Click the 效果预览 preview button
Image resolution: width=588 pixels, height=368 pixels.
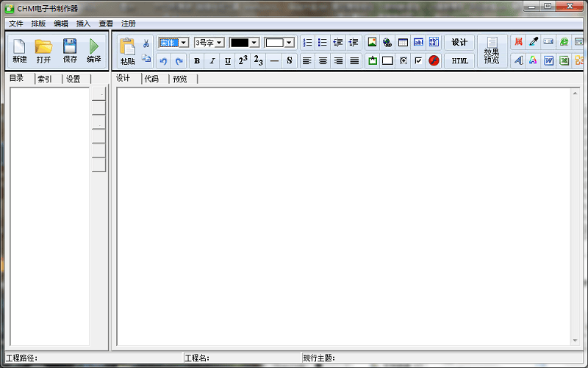492,52
